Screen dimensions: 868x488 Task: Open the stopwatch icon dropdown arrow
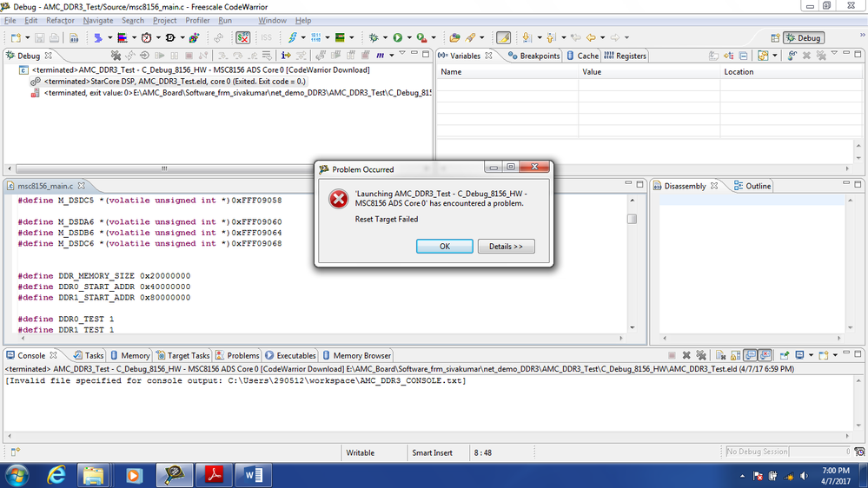pos(158,37)
